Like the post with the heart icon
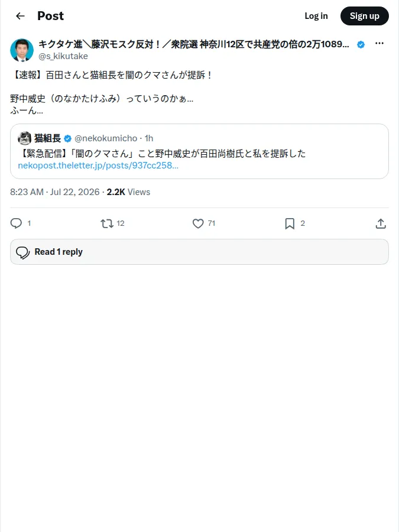The image size is (399, 532). pyautogui.click(x=198, y=223)
